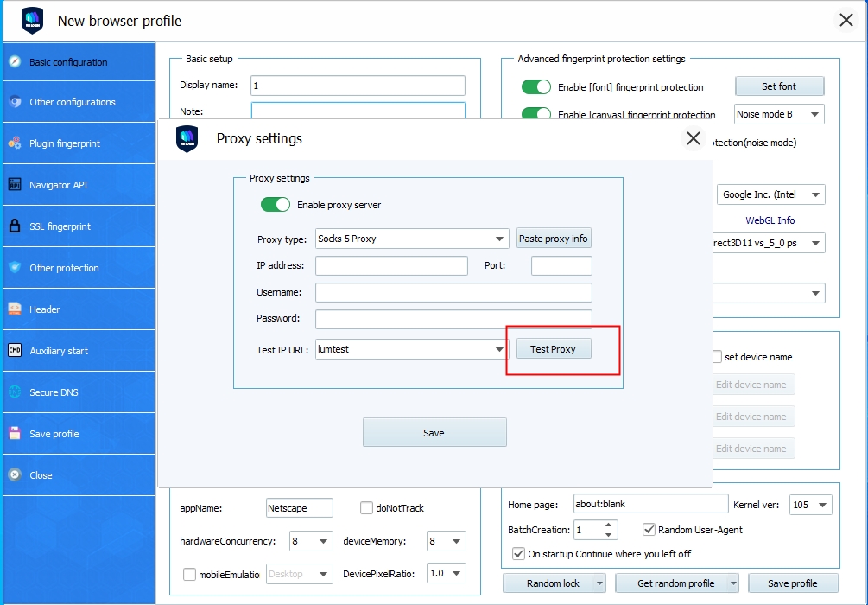Viewport: 868px width, 605px height.
Task: Check the doNotTrack checkbox
Action: 366,508
